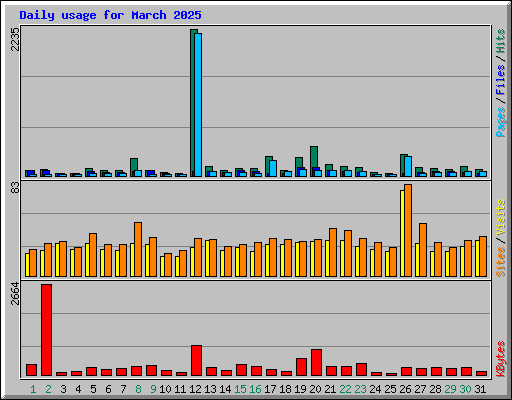Click day 27 on the x-axis

click(x=420, y=389)
